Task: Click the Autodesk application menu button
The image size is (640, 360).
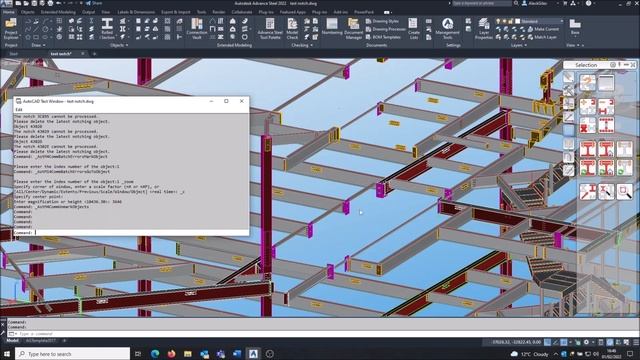Action: tap(6, 3)
